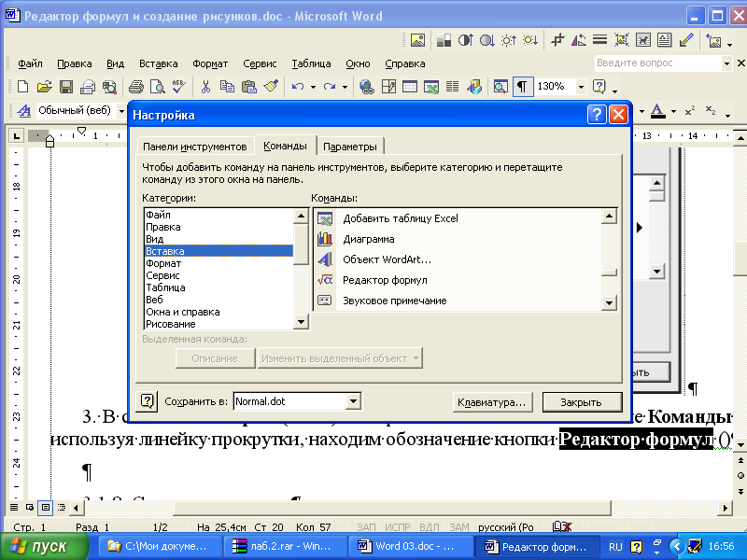Screen dimensions: 747x560
Task: Click the first line indent marker on ruler
Action: coord(81,131)
